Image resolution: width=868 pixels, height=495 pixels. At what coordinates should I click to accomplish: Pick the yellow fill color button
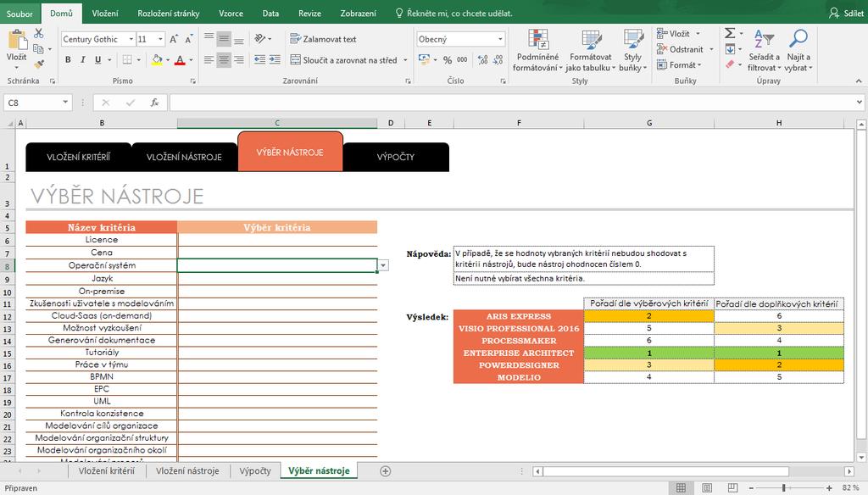(157, 60)
